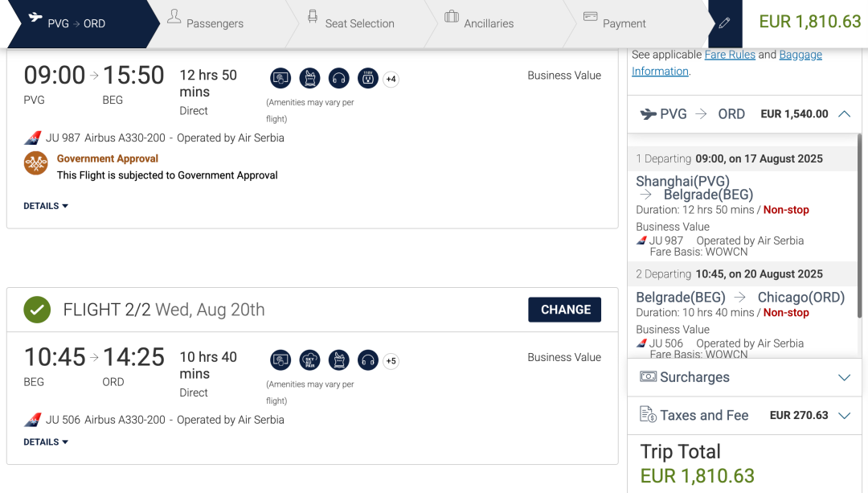Expand the Taxes and Fee section

pyautogui.click(x=744, y=416)
